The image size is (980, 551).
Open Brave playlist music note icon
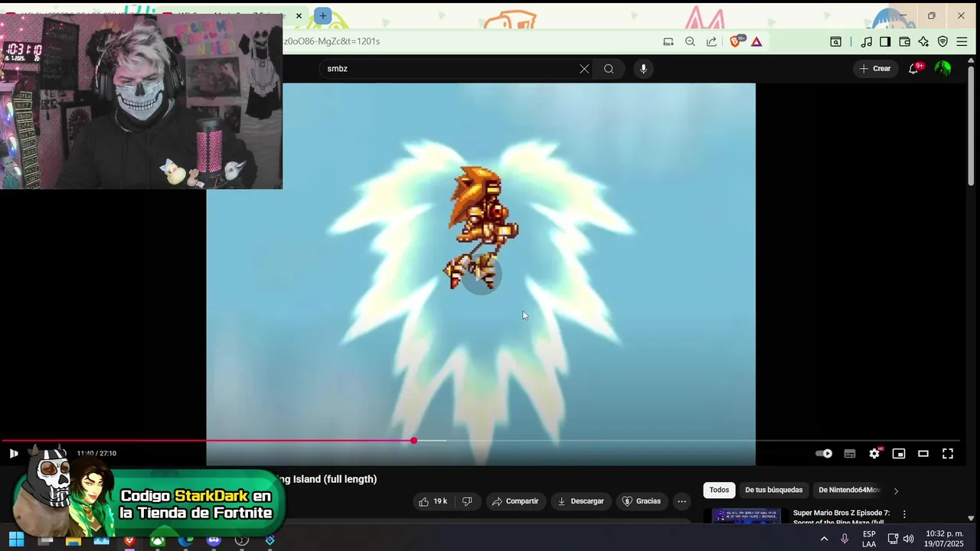[x=867, y=42]
